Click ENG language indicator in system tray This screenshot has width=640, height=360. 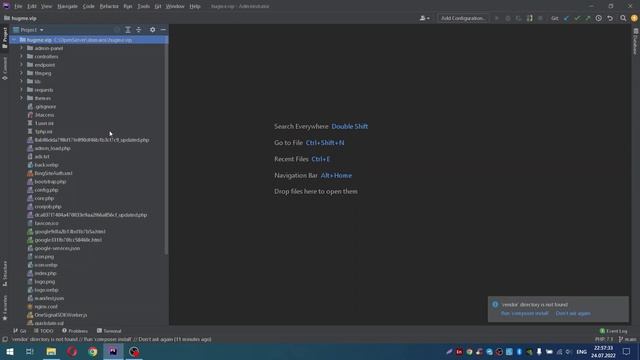coord(581,352)
